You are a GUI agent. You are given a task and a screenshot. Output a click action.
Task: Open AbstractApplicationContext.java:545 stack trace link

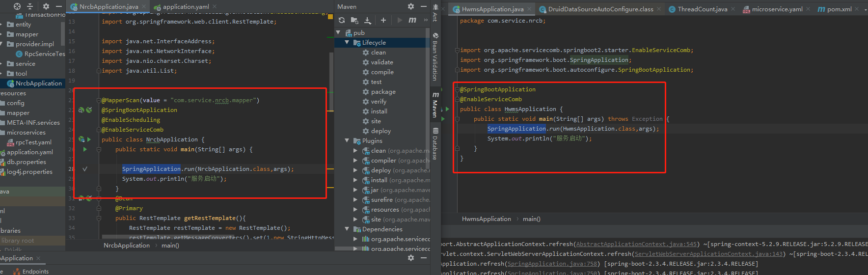tap(636, 244)
